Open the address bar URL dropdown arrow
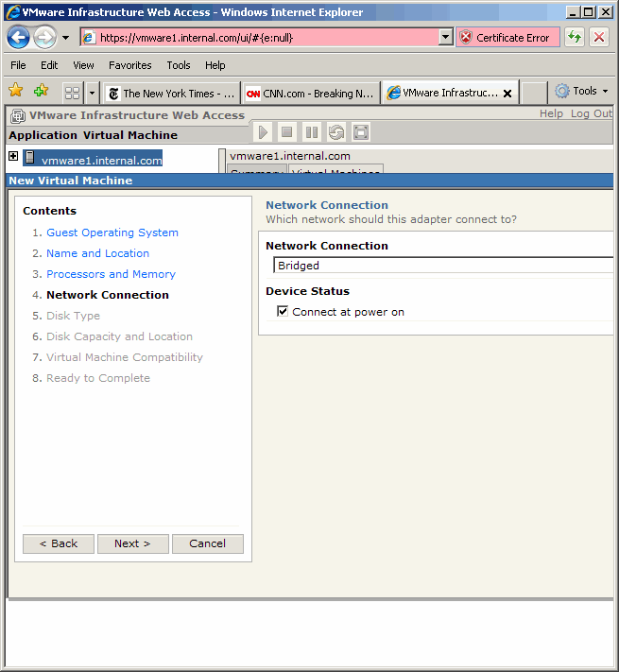The width and height of the screenshot is (619, 672). 446,38
